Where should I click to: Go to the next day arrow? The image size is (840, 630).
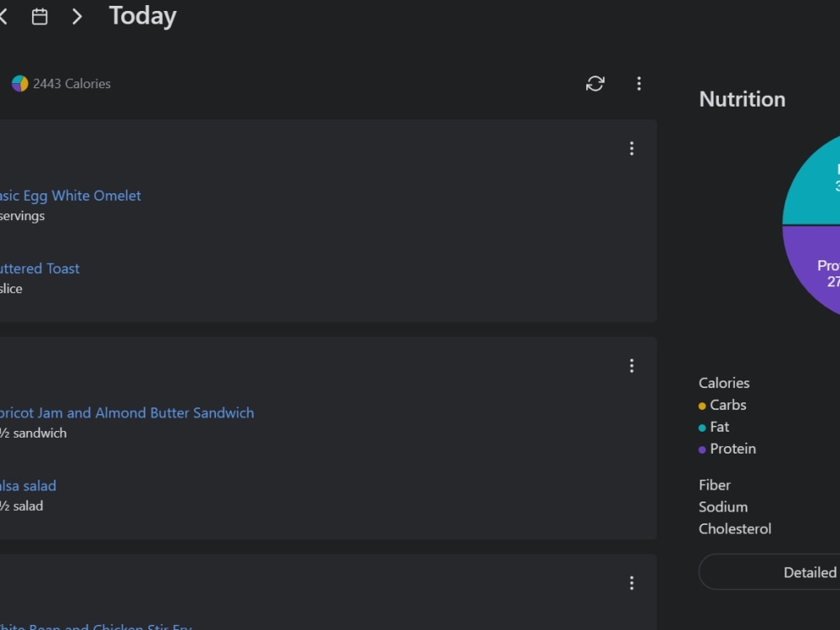tap(77, 17)
